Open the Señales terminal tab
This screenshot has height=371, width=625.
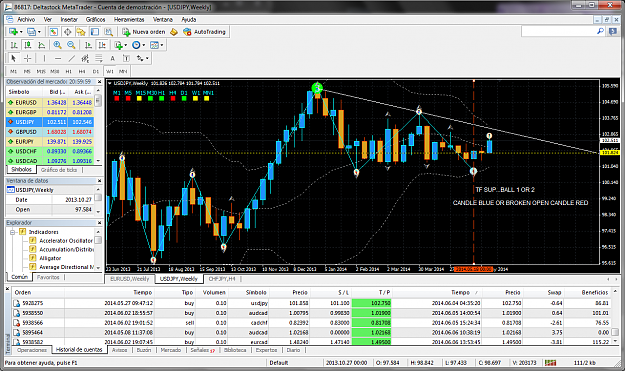(202, 350)
